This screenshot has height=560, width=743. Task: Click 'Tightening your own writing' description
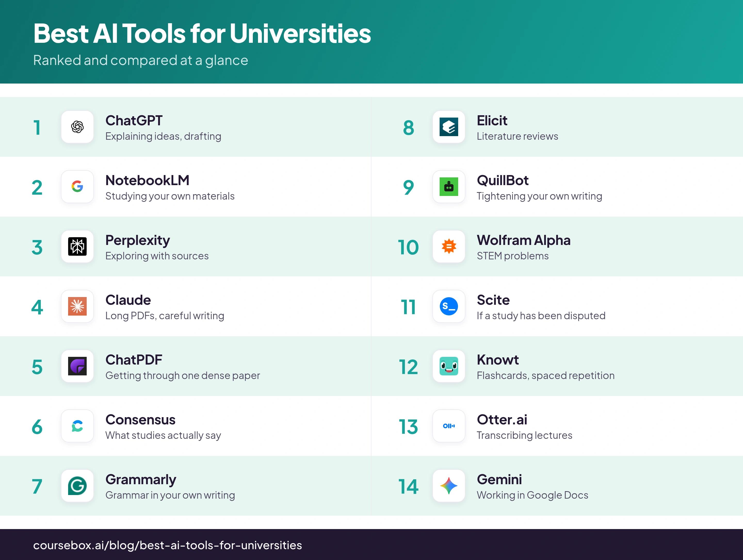(x=539, y=196)
